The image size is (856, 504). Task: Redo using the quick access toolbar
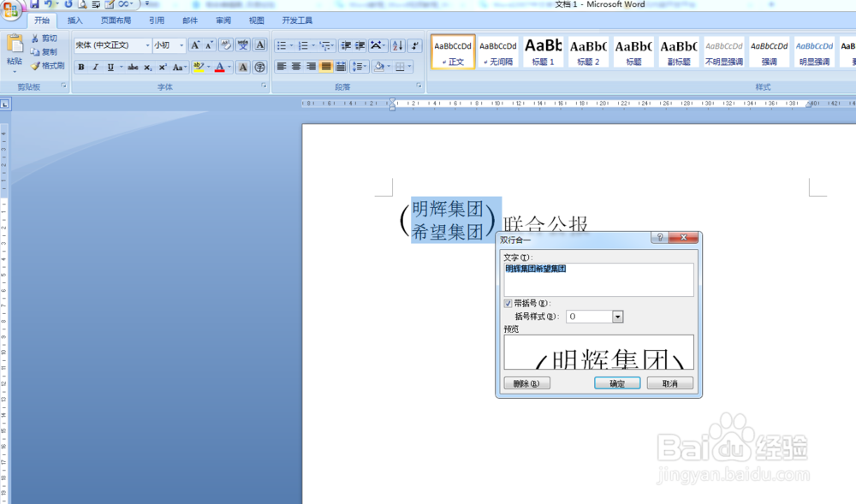click(68, 4)
